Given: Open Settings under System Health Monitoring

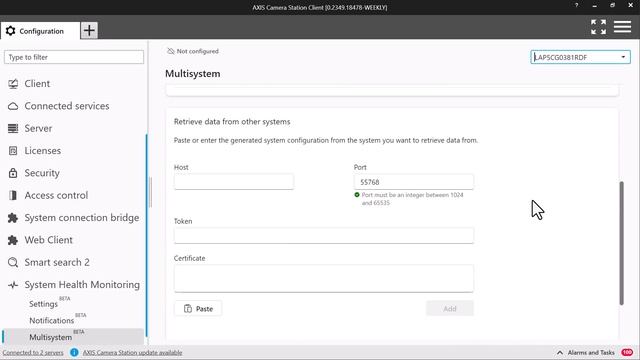Looking at the screenshot, I should tap(43, 304).
